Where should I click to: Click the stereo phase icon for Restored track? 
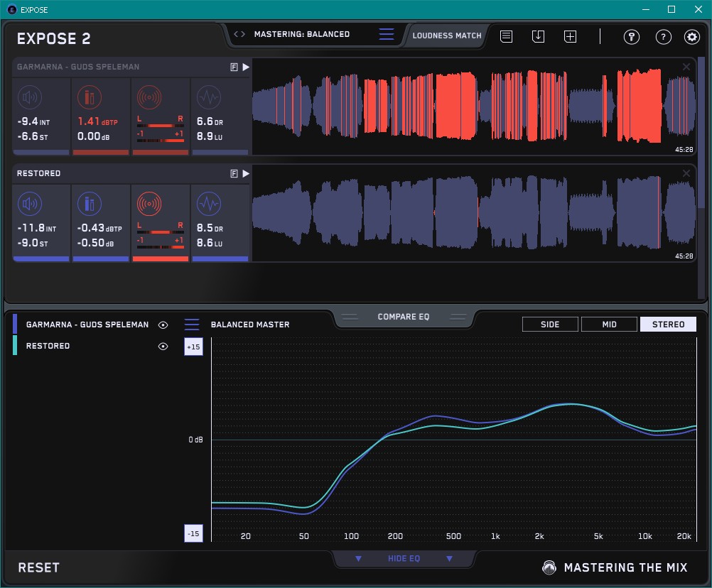(x=149, y=205)
